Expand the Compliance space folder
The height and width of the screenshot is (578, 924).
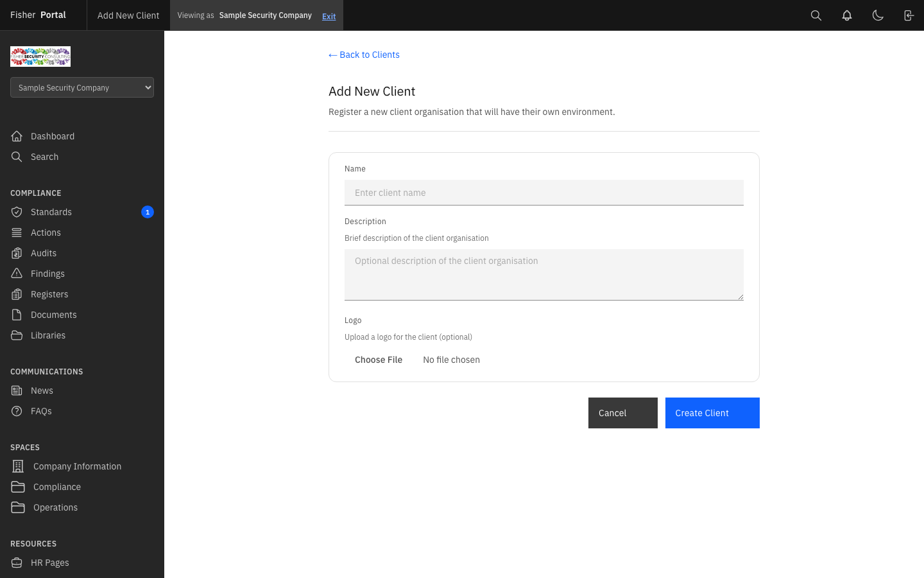pyautogui.click(x=18, y=487)
